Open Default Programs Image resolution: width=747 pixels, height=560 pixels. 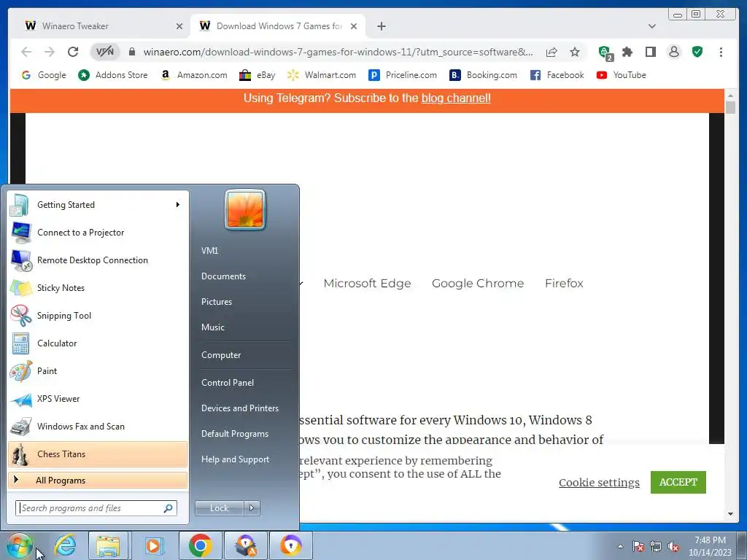coord(235,434)
